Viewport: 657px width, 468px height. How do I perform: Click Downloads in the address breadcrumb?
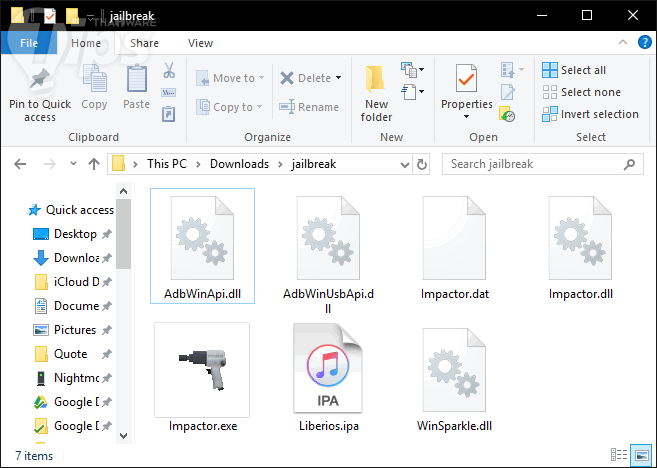239,164
